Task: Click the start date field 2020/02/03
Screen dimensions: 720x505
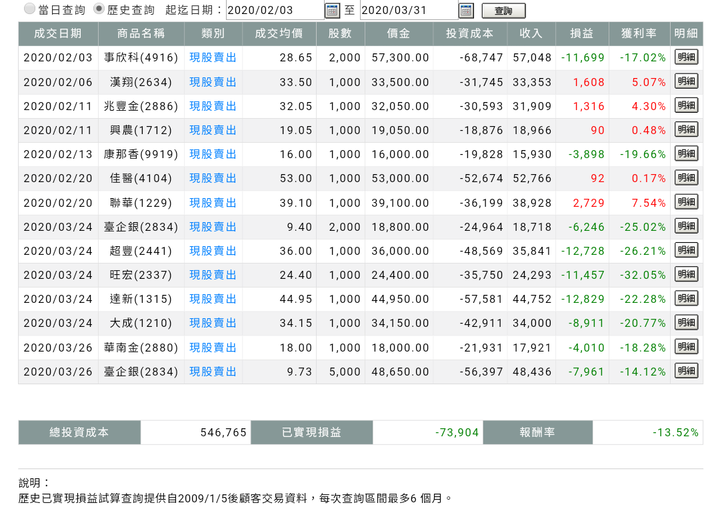Action: coord(275,10)
